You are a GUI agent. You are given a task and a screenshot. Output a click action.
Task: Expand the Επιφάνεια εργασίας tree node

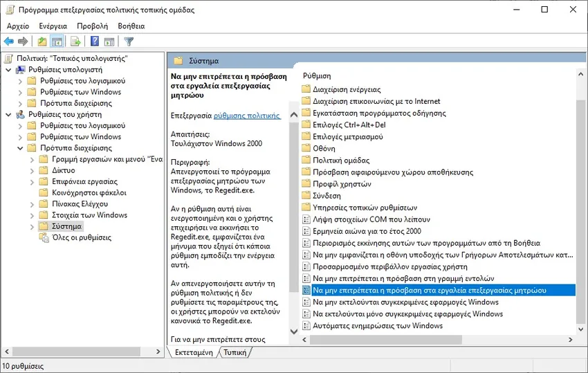[33, 182]
